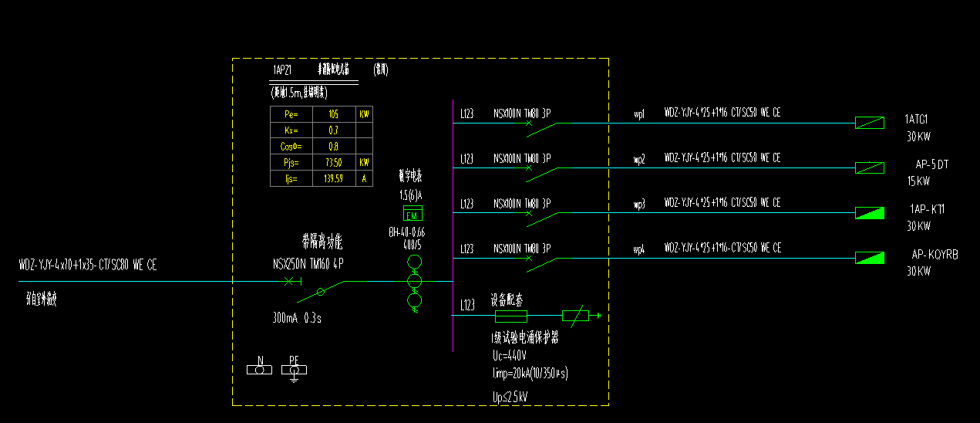Click the 1ATG1 load name
This screenshot has width=980, height=423.
point(917,120)
